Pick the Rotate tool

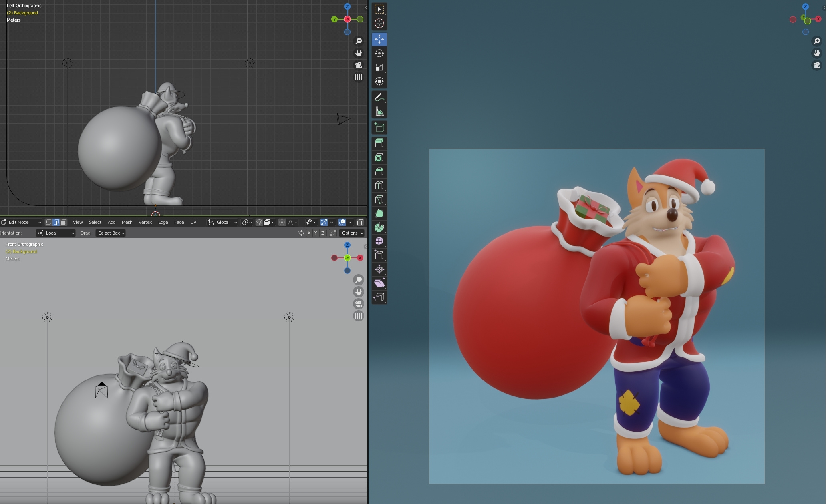pyautogui.click(x=379, y=53)
